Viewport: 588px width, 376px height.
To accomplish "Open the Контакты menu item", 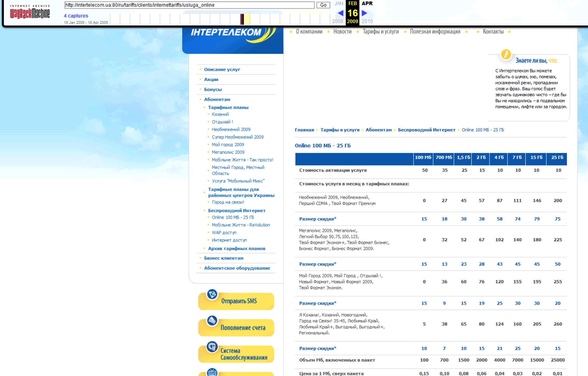I will tap(493, 32).
